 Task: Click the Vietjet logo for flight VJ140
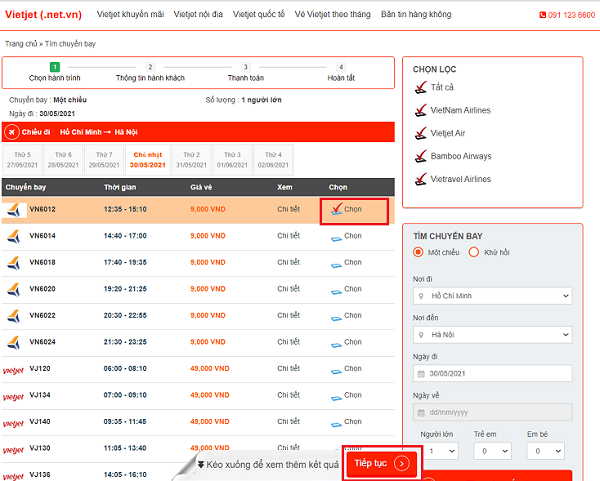[13, 424]
